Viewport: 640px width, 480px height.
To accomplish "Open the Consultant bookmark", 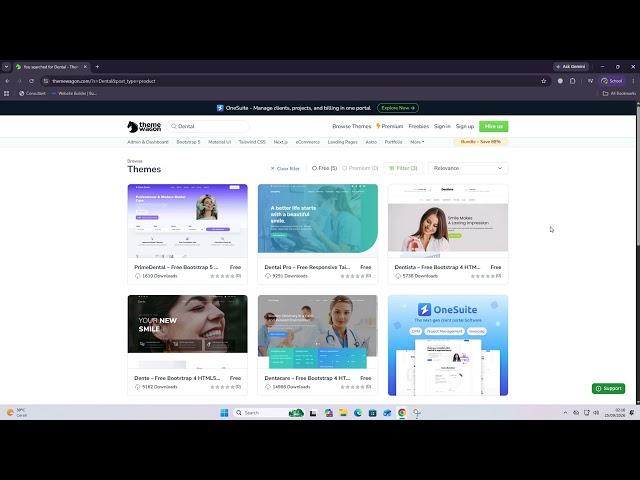I will 33,93.
